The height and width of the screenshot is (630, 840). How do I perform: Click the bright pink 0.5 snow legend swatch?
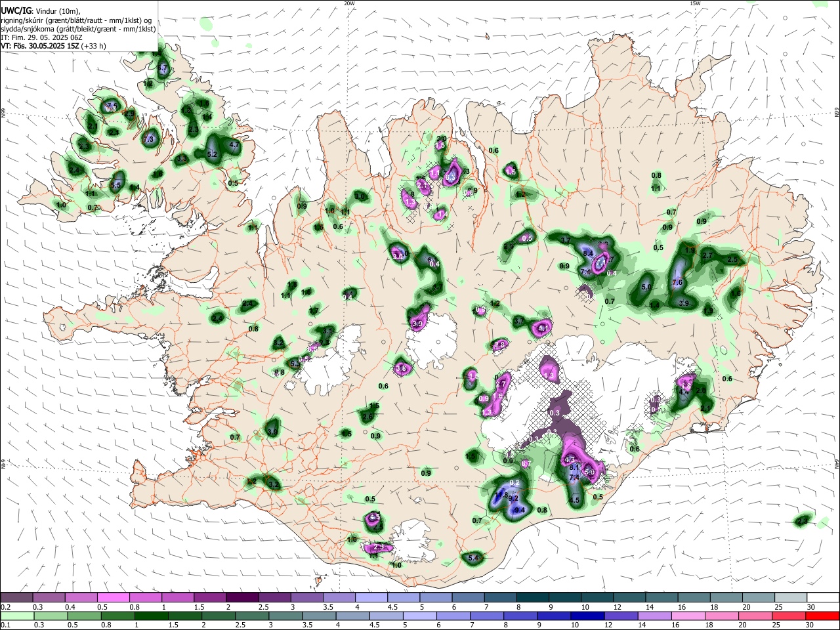113,598
